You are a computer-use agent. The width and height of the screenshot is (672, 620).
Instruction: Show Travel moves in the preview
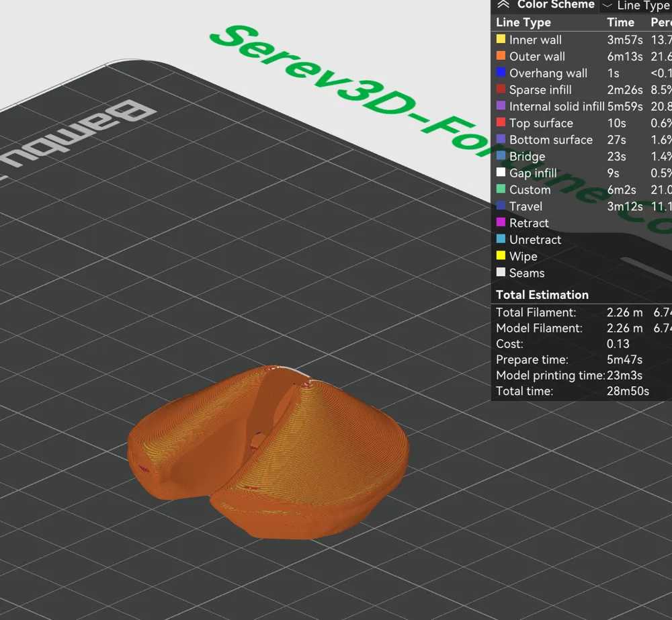point(526,206)
